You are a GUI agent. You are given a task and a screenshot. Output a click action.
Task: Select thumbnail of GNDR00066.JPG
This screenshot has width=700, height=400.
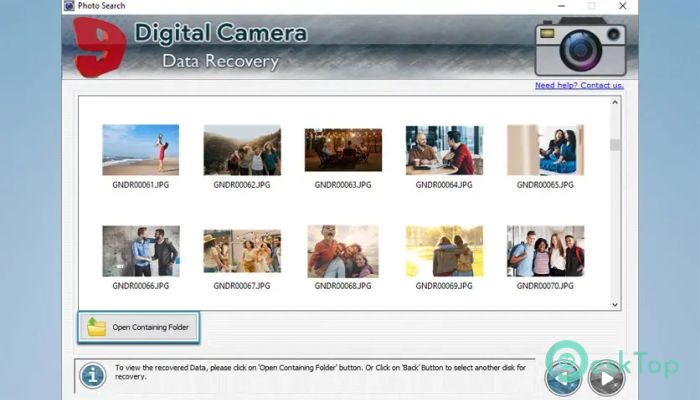(x=141, y=251)
